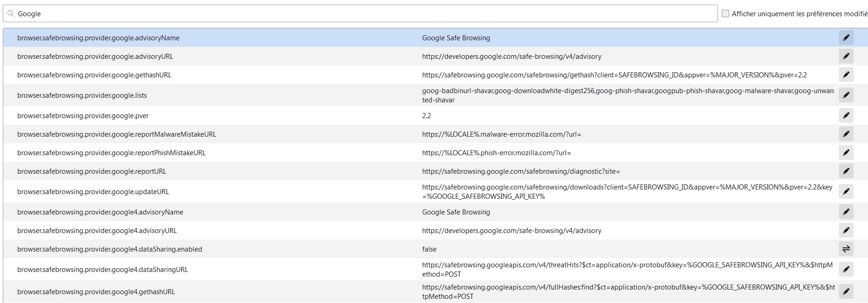Viewport: 868px width, 303px height.
Task: Select the google.reportMalwareMistakeURL preference name
Action: (117, 134)
